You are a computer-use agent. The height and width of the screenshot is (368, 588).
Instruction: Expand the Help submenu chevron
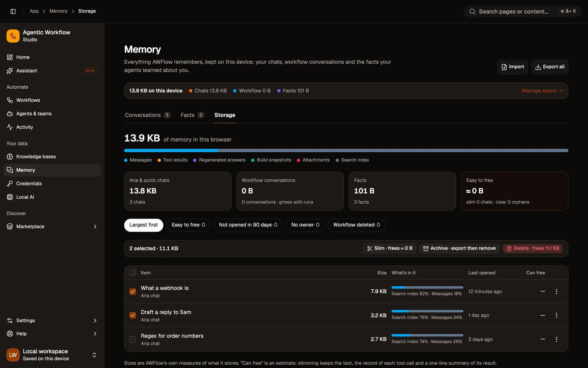(x=95, y=334)
